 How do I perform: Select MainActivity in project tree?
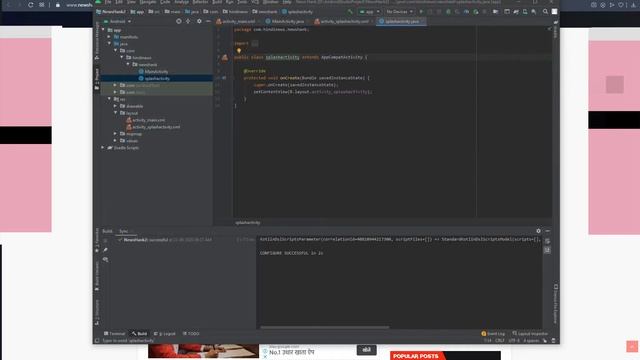(153, 71)
